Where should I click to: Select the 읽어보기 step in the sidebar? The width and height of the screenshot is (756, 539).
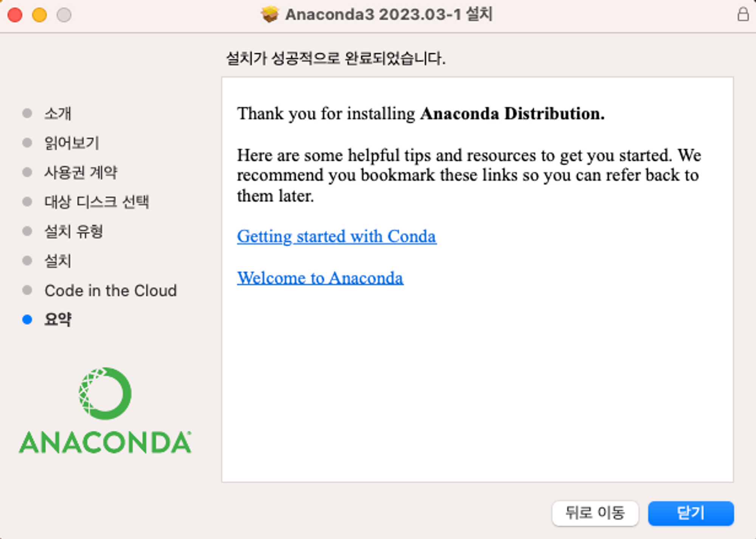pyautogui.click(x=72, y=143)
